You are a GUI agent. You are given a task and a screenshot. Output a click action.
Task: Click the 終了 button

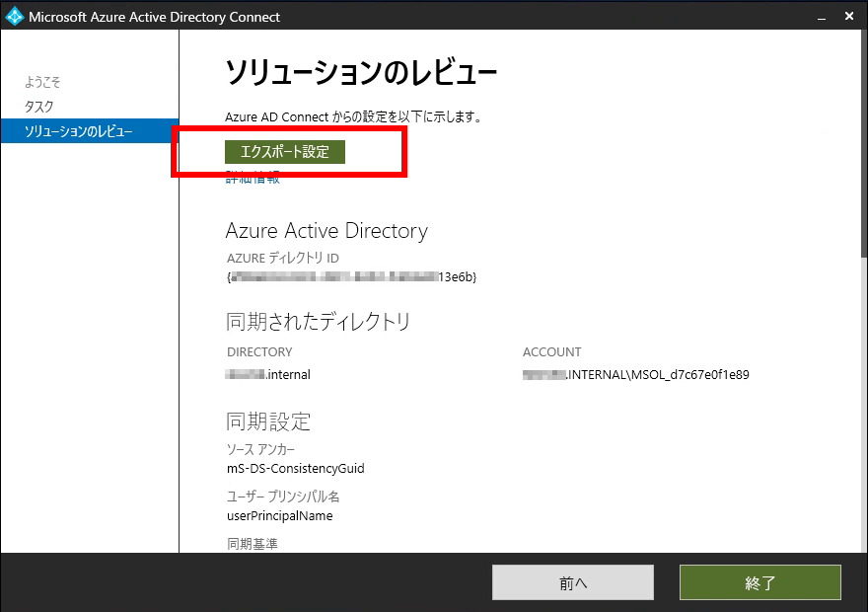[760, 582]
